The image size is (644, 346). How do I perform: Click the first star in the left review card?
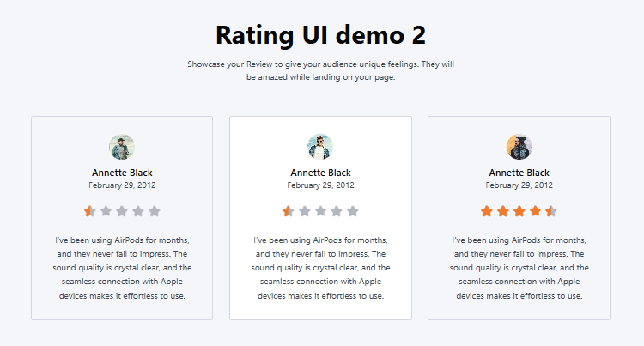pos(89,211)
